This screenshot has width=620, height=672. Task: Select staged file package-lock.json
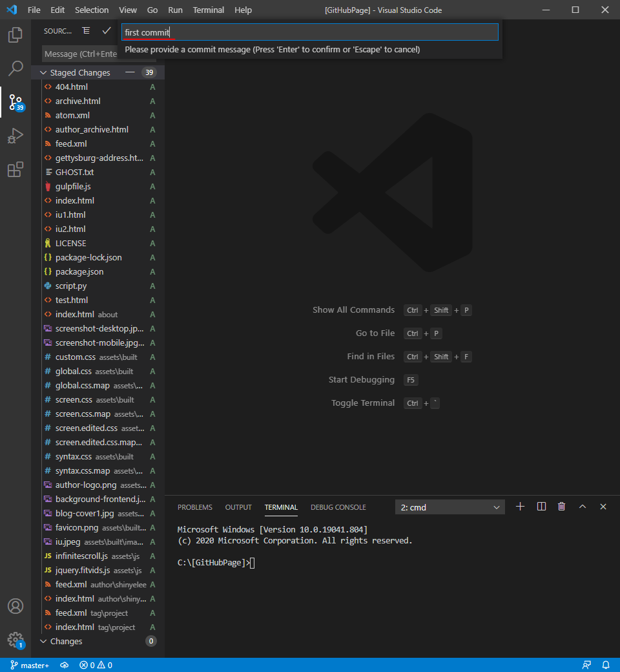coord(88,257)
